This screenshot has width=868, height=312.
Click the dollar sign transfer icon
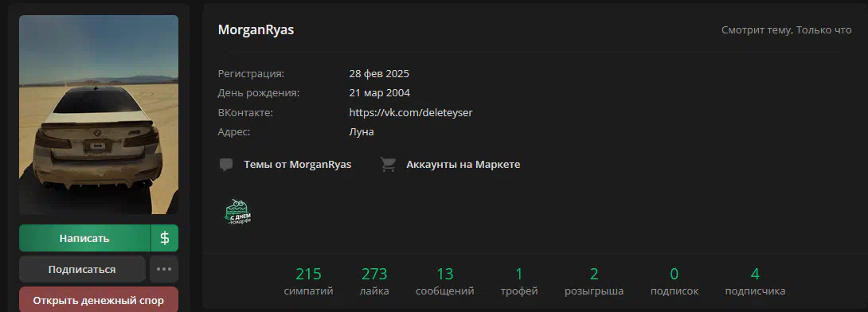point(164,238)
